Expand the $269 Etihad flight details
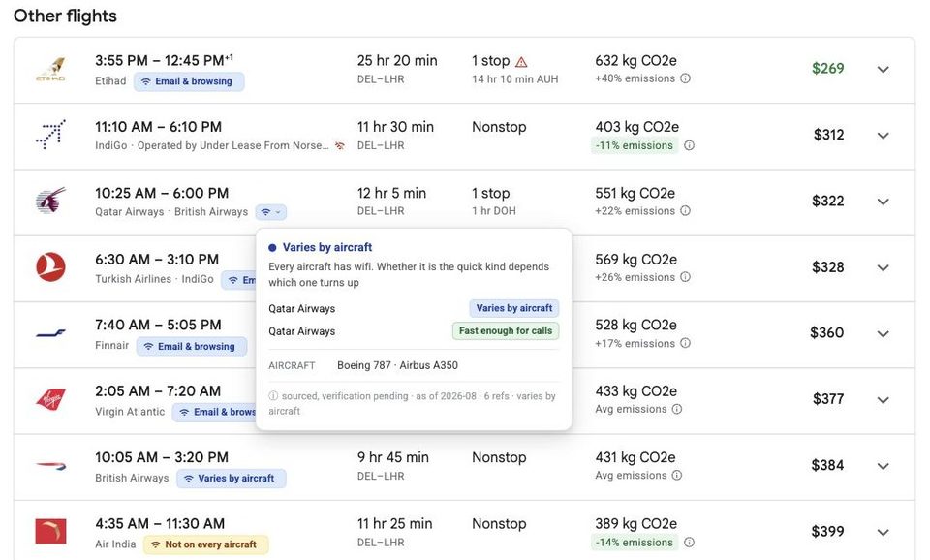930x560 pixels. [883, 70]
